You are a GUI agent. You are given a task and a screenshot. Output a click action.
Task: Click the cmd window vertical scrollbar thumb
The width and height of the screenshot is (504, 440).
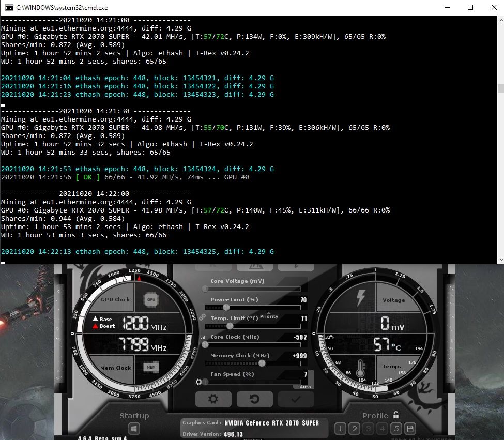(501, 88)
